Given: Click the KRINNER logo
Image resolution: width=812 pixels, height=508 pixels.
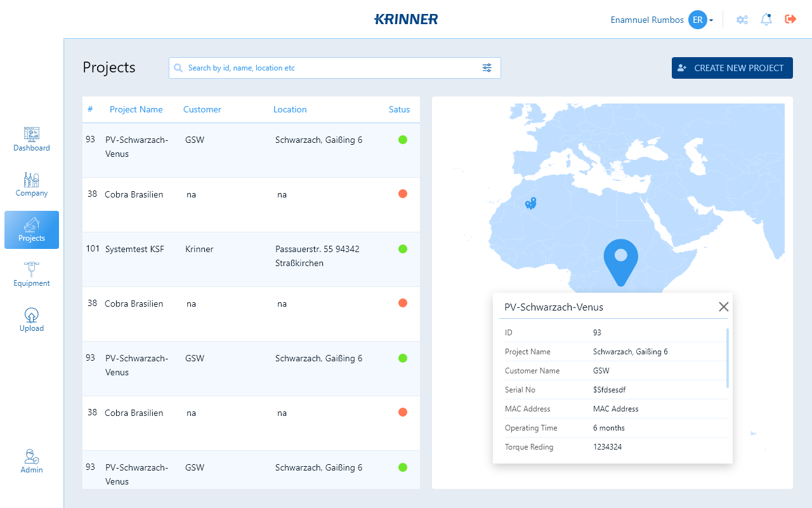Looking at the screenshot, I should tap(406, 19).
